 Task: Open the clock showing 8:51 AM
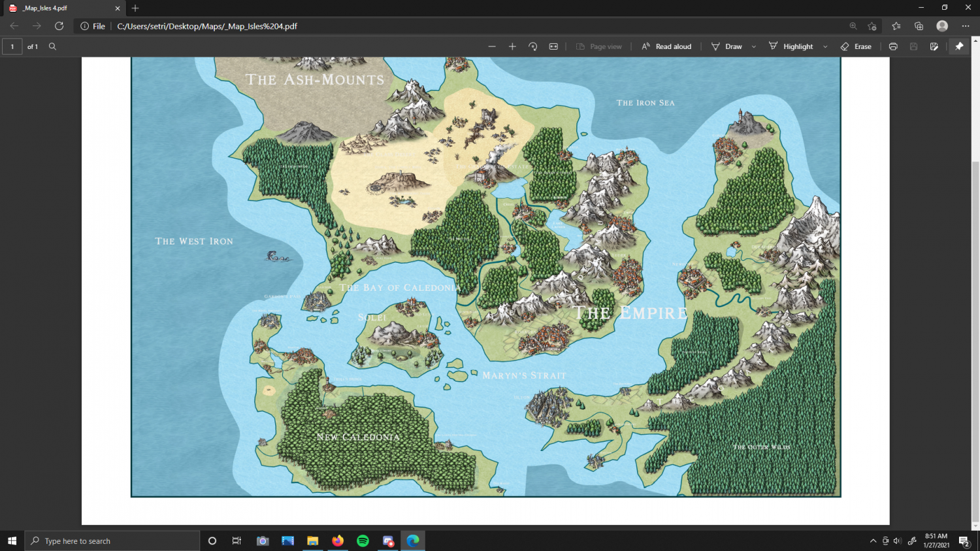pos(936,541)
